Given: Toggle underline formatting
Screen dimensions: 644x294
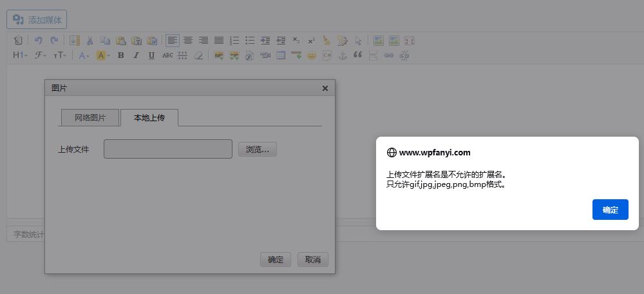Looking at the screenshot, I should point(151,56).
